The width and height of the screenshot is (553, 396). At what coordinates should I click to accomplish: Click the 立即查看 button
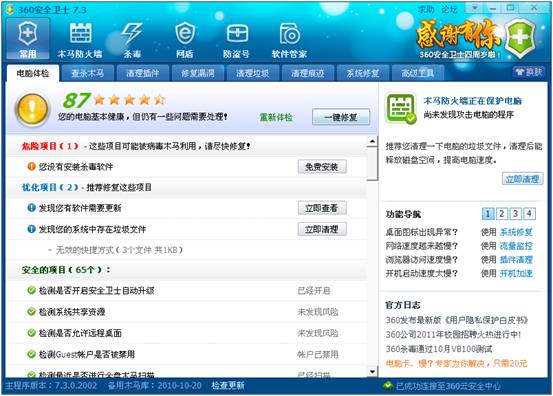322,208
